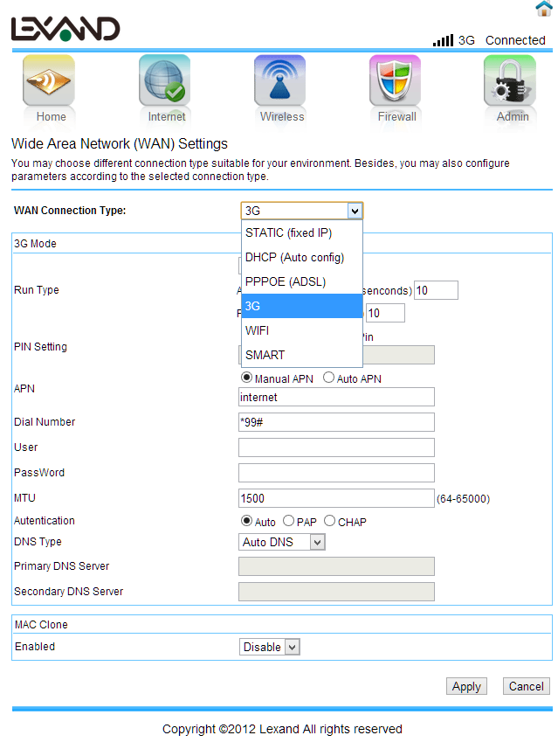The height and width of the screenshot is (756, 558).
Task: Click the Wireless label link
Action: (282, 117)
